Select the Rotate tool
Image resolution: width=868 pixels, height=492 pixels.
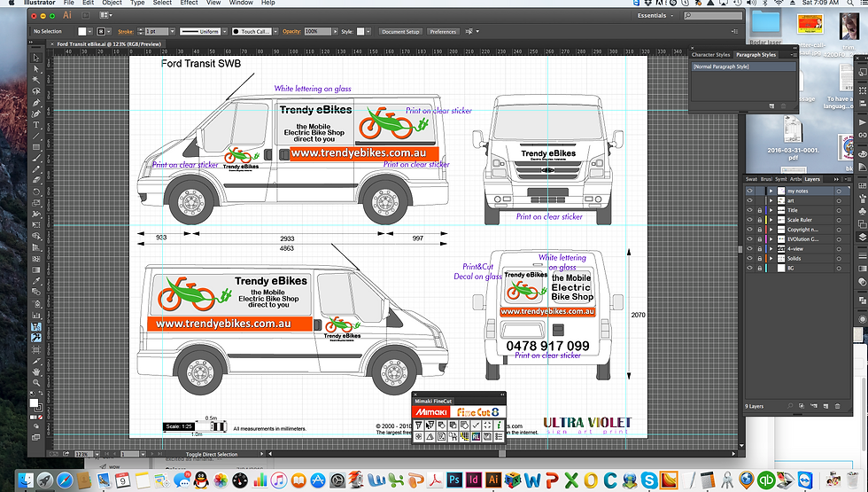click(x=36, y=191)
